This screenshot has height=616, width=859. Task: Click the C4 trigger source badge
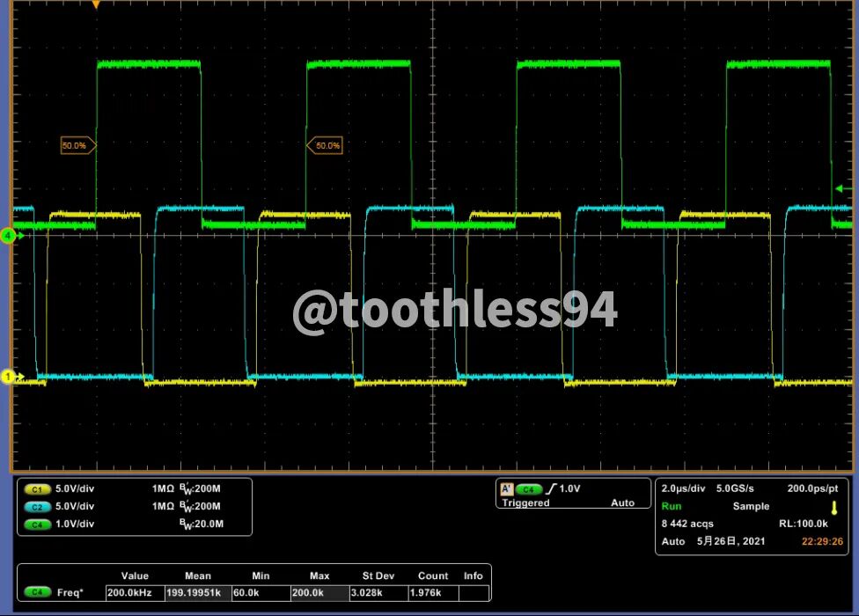click(528, 489)
